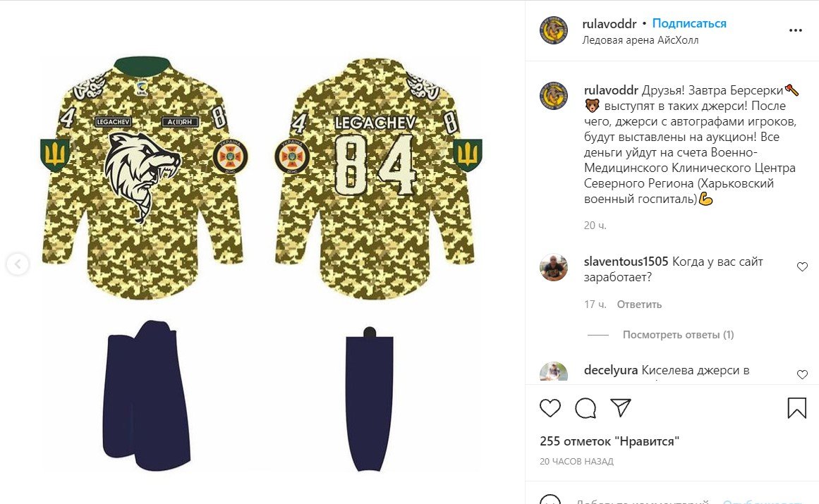Open rulavoddr profile from header username
The image size is (819, 504).
coord(609,24)
